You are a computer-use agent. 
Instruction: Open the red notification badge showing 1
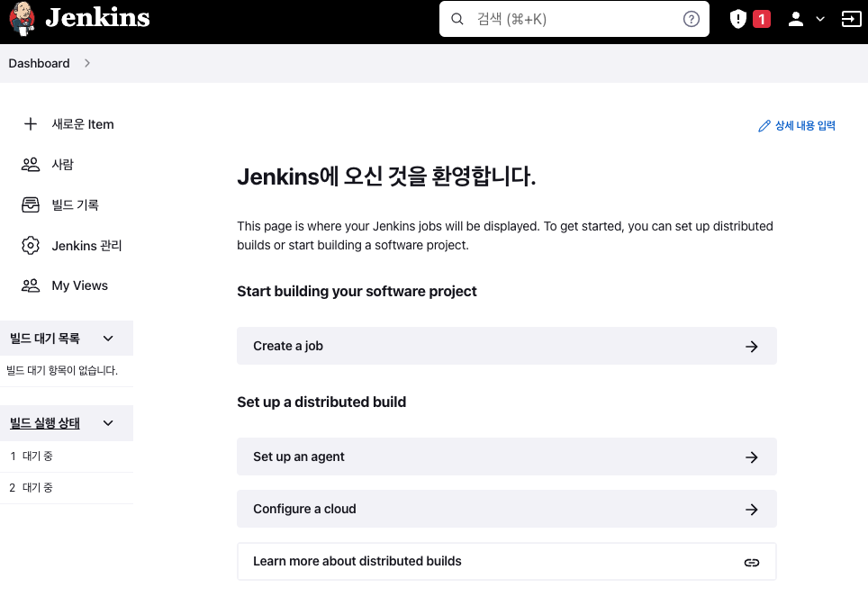point(762,20)
